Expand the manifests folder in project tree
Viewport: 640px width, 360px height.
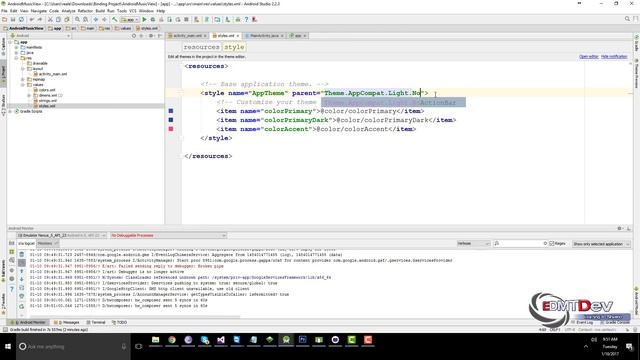click(x=16, y=47)
